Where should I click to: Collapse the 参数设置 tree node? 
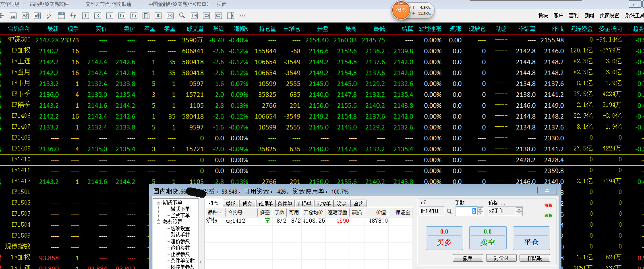tap(159, 222)
